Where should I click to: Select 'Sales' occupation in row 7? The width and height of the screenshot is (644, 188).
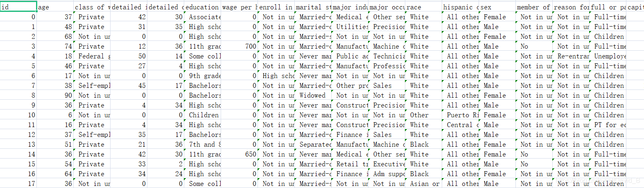387,85
